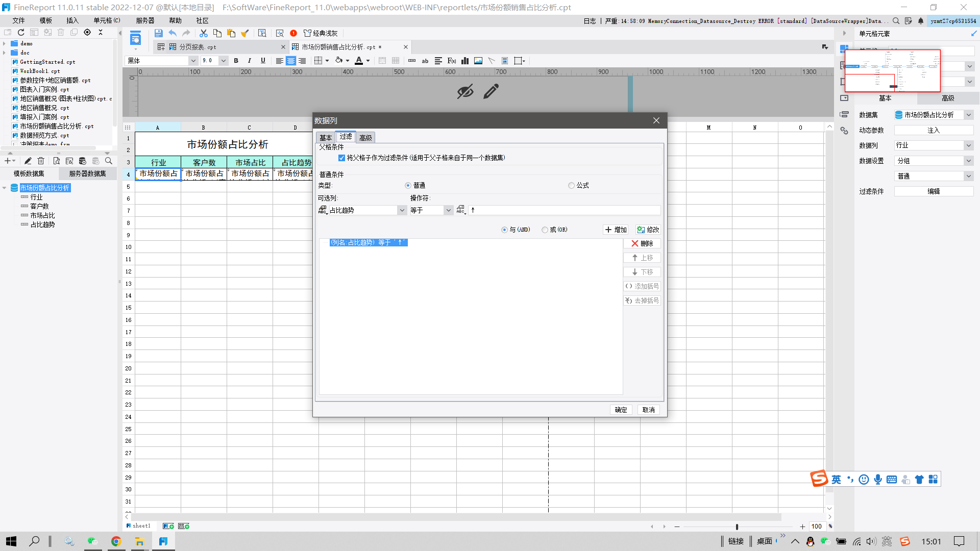The image size is (980, 551).
Task: Click the insert image icon
Action: [478, 61]
